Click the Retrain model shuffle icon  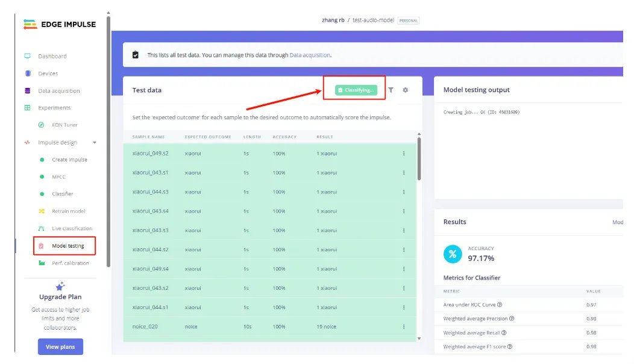click(41, 211)
